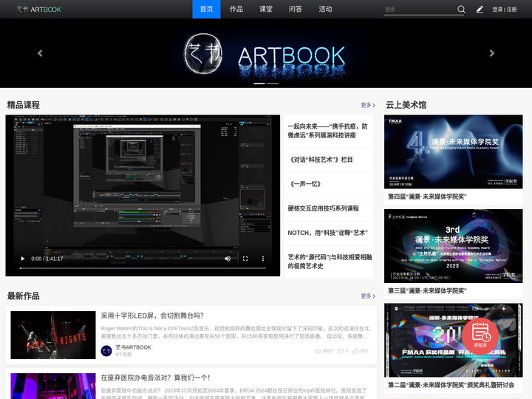Click the 最新作品 section heading
The width and height of the screenshot is (532, 399).
coord(24,296)
